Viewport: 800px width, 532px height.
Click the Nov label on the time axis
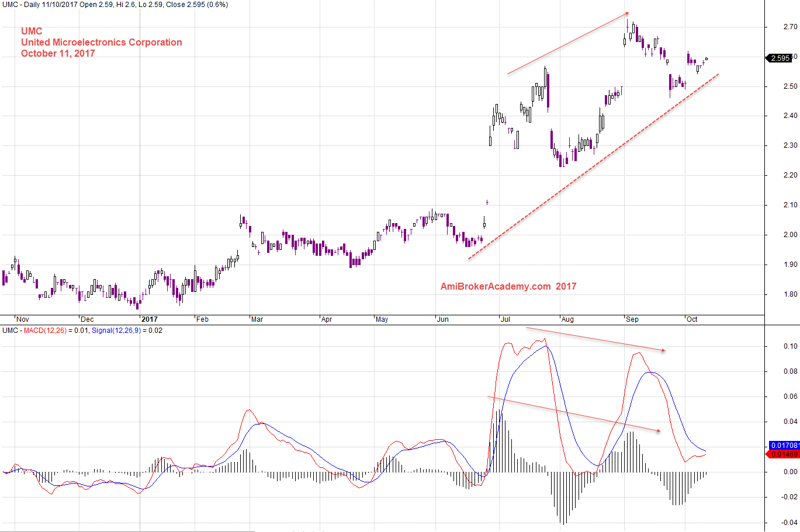[23, 319]
